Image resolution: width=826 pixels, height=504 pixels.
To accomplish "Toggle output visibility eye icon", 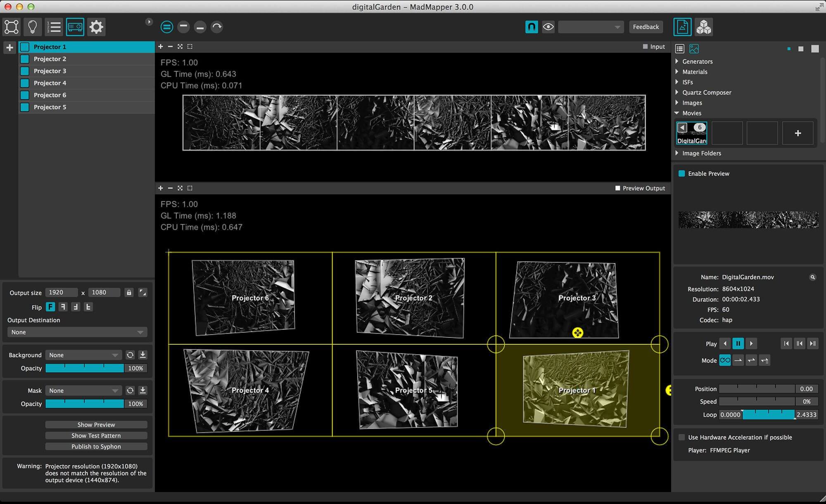I will click(x=548, y=27).
